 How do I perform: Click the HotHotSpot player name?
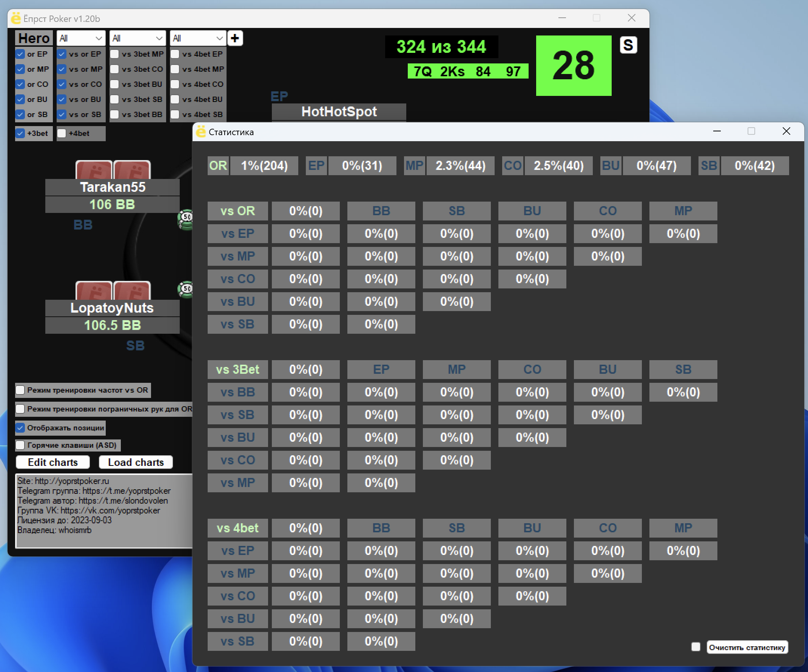[339, 111]
